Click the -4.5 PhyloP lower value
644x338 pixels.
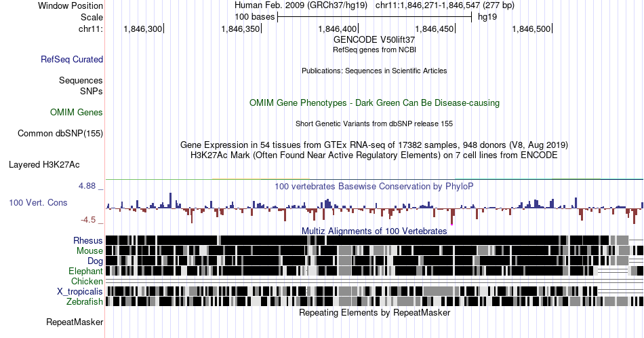(x=88, y=220)
